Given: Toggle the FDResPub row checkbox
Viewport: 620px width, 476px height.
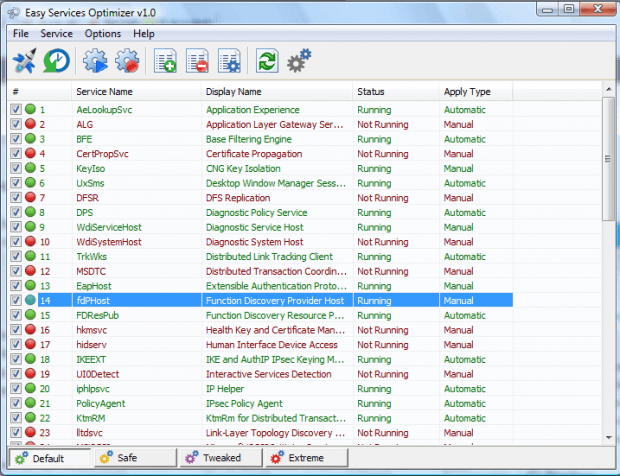Looking at the screenshot, I should 16,315.
